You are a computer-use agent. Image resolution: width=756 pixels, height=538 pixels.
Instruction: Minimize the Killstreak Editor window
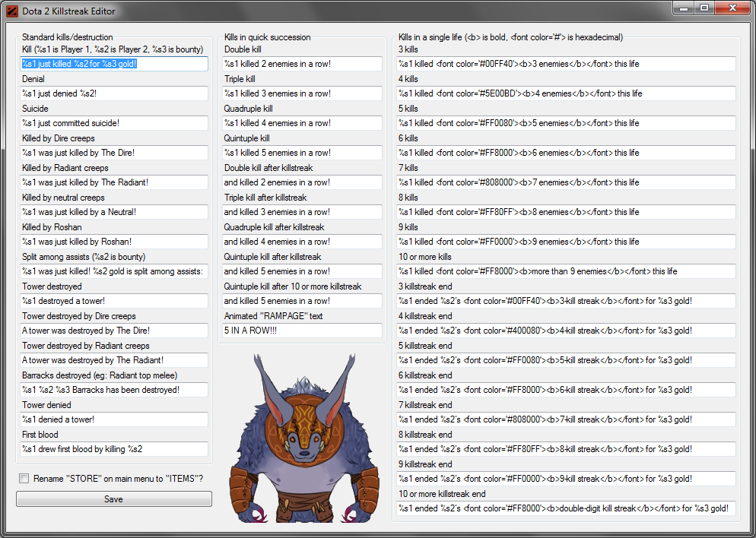tap(685, 8)
